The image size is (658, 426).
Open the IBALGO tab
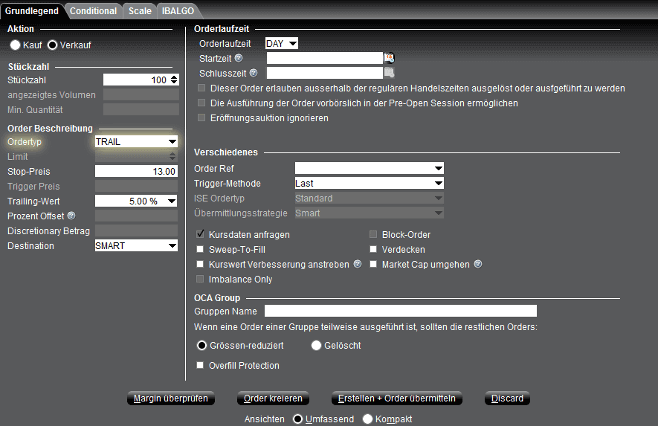pos(178,11)
